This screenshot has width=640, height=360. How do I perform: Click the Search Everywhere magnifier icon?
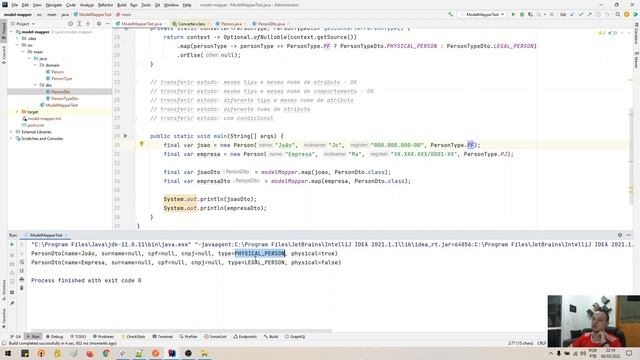click(x=618, y=14)
